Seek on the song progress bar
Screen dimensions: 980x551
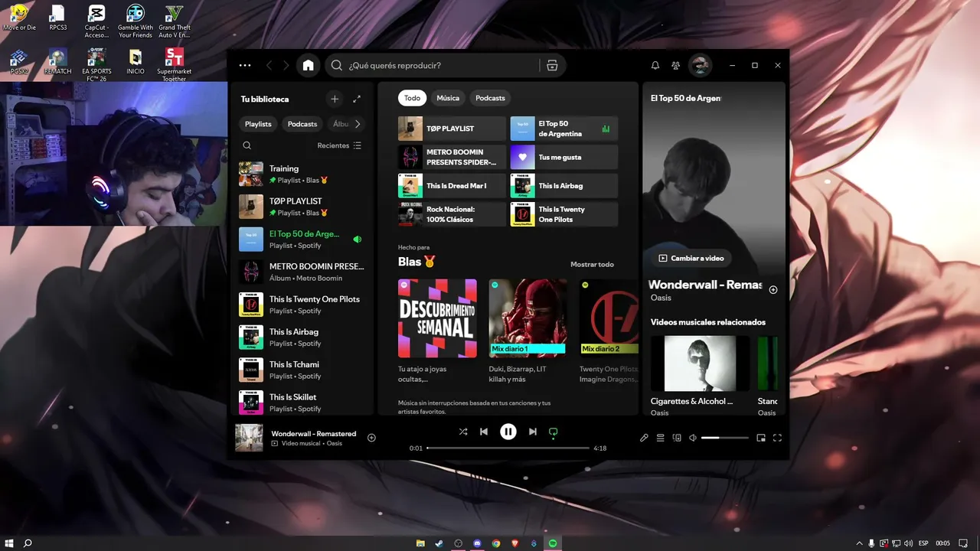tap(508, 448)
